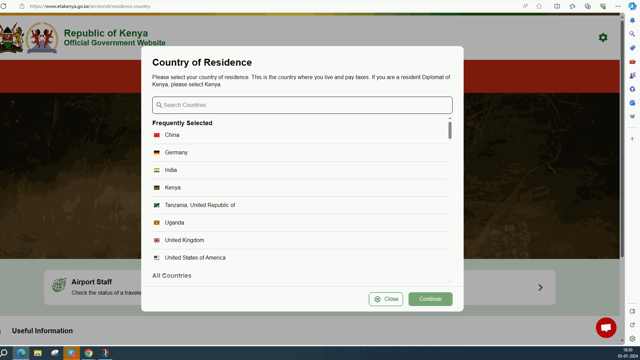Add this page to favorites star
Viewport: 640px width, 360px height.
click(x=539, y=6)
